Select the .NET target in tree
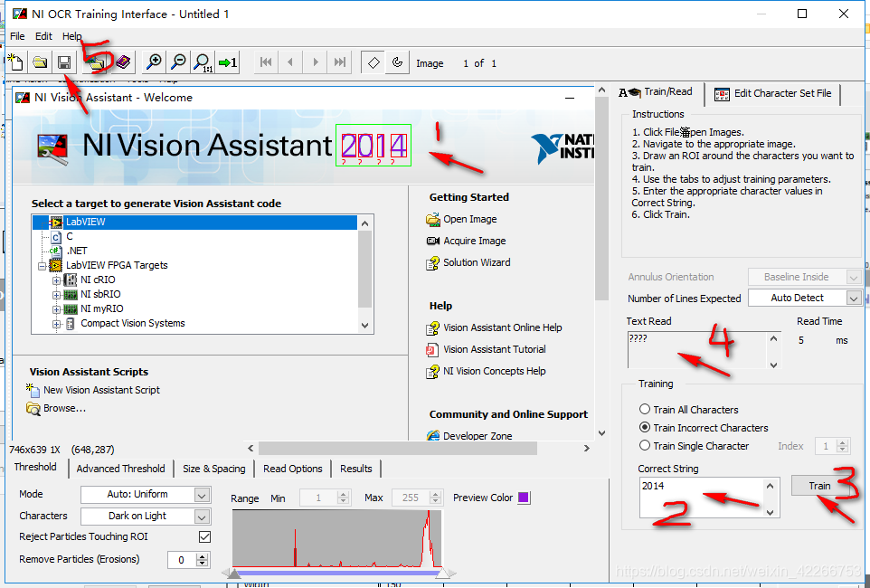Image resolution: width=870 pixels, height=588 pixels. [x=77, y=251]
